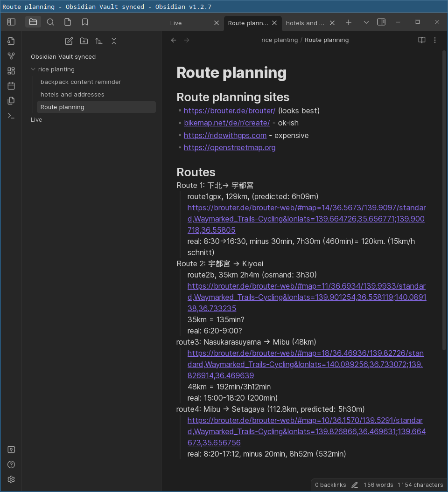Open the route4 brouter-web link
448x492 pixels.
tap(307, 431)
